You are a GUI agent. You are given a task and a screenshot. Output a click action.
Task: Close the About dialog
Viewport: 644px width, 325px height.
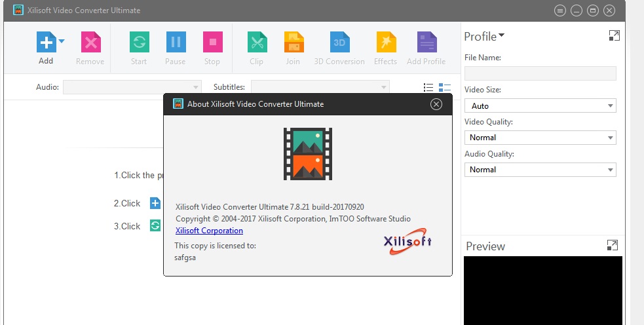click(x=436, y=104)
